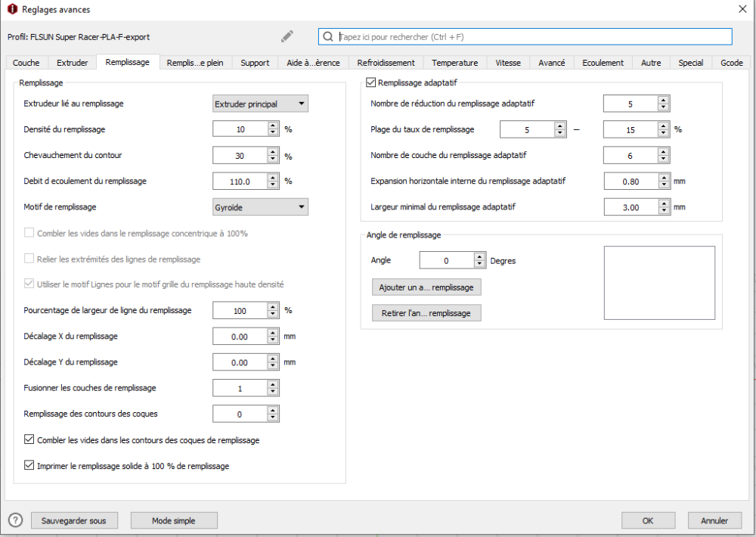Viewport: 756px width, 537px height.
Task: Toggle Relier les extrémités des lignes checkbox
Action: pyautogui.click(x=29, y=259)
